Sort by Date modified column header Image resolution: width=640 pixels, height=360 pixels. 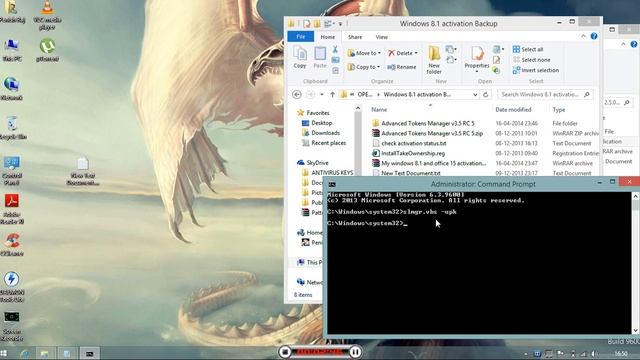[513, 109]
